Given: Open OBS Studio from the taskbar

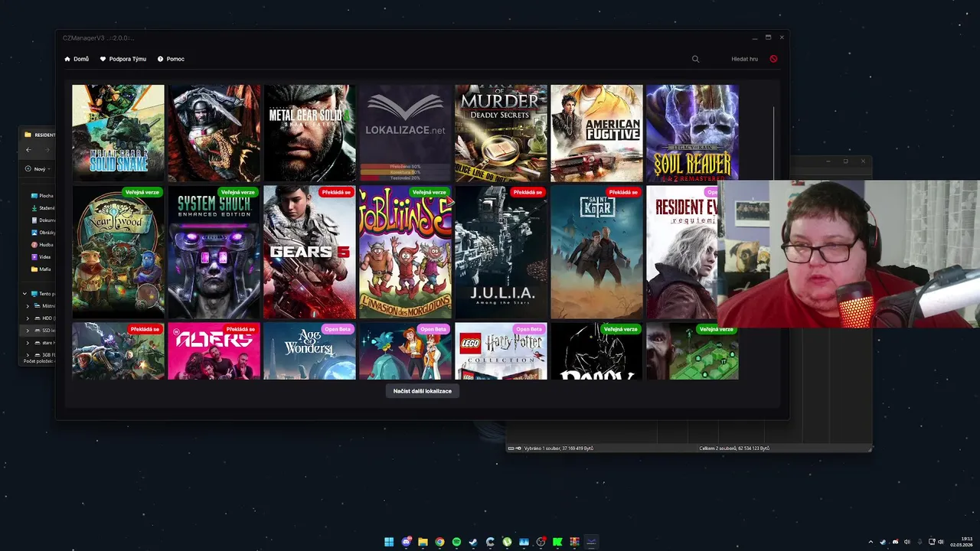Looking at the screenshot, I should (541, 542).
